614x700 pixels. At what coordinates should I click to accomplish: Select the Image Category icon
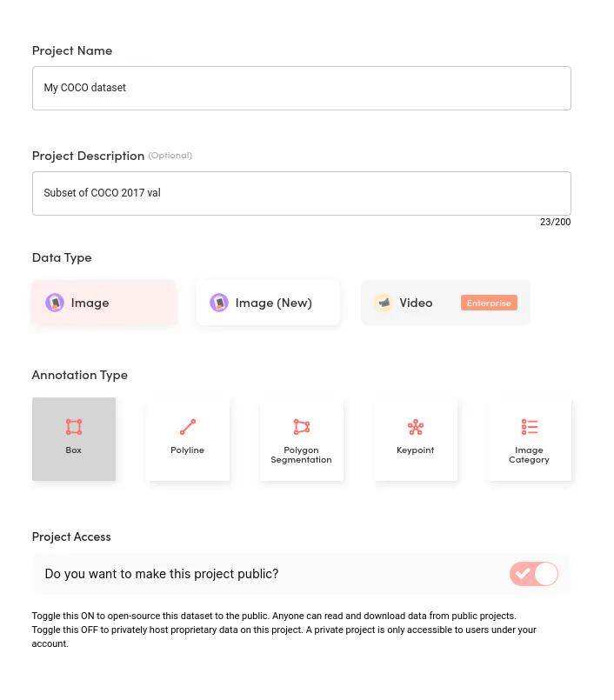click(529, 426)
